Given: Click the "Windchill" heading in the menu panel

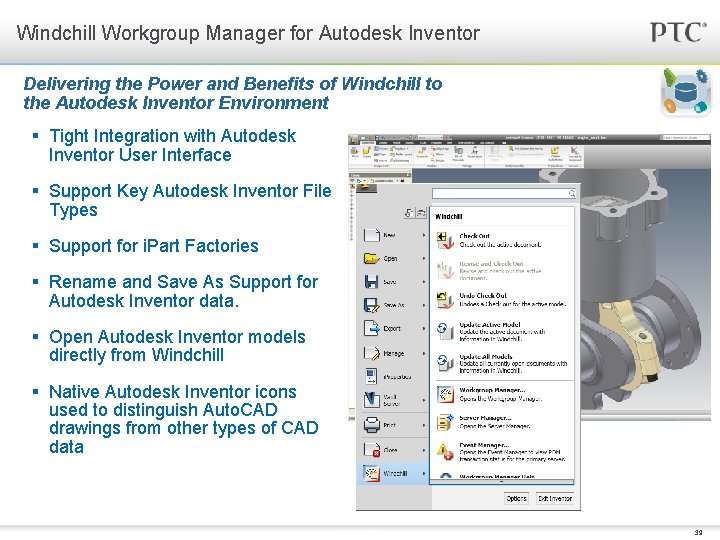Looking at the screenshot, I should coord(449,216).
